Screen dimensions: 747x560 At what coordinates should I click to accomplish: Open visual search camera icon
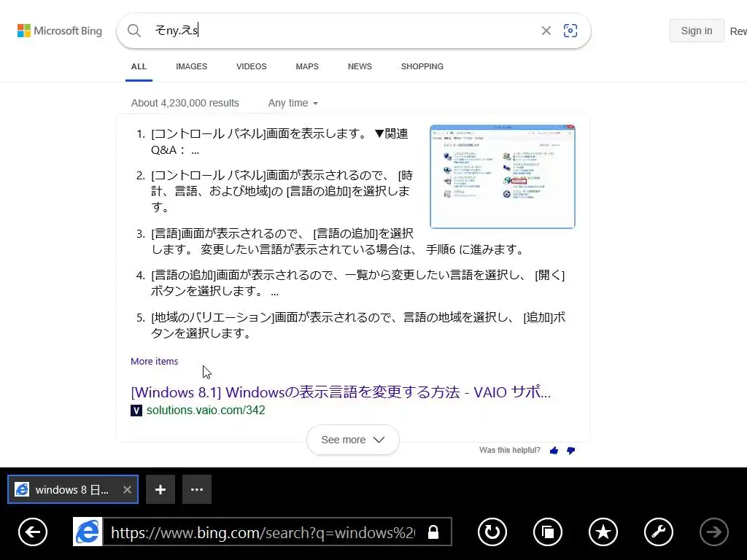(x=570, y=31)
